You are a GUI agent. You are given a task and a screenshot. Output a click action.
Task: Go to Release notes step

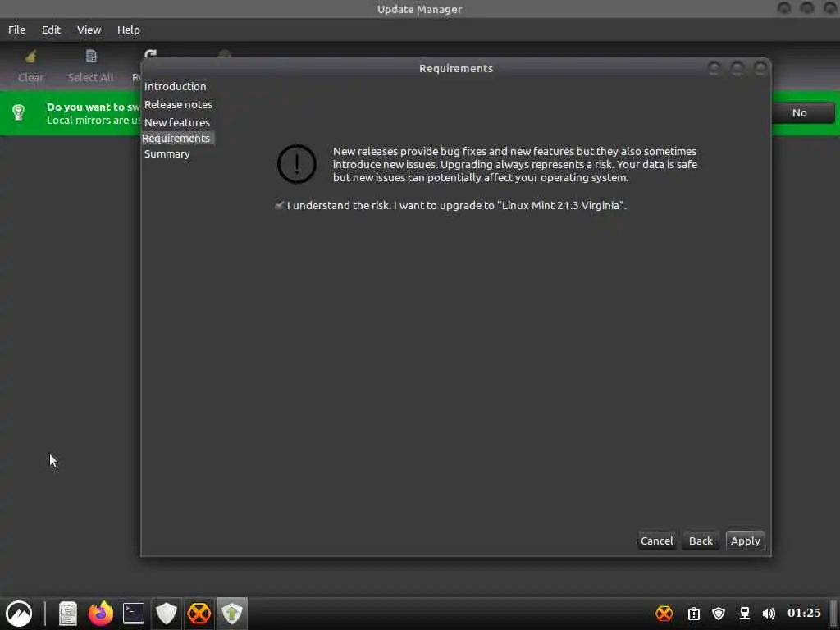coord(178,104)
